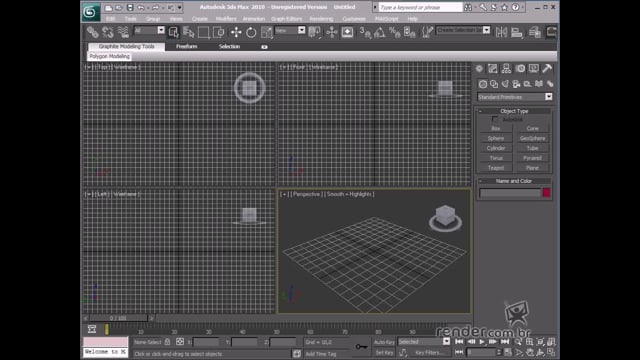Toggle Window/Crossing selection mode

tap(219, 32)
